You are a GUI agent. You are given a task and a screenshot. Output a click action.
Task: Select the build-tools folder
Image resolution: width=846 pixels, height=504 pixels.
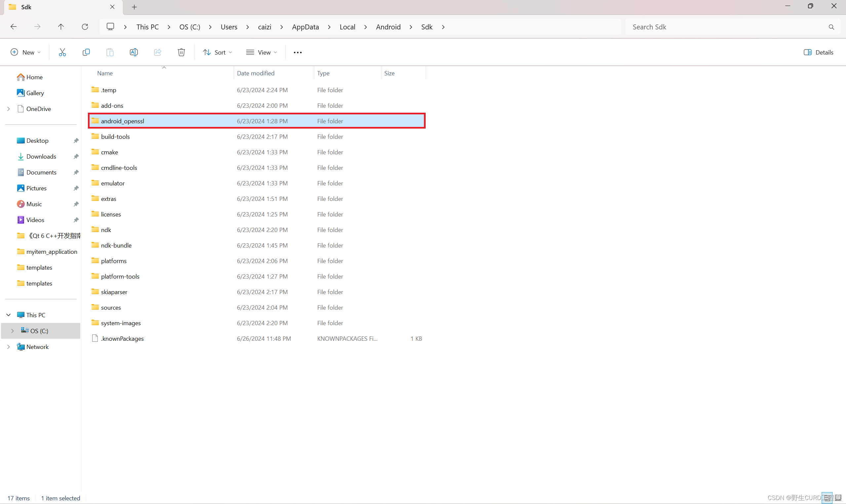257,136
